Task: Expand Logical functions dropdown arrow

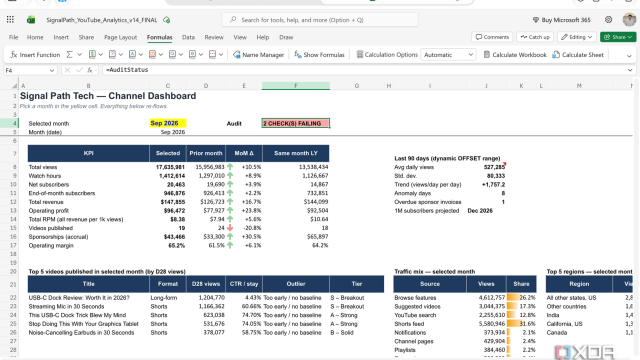Action: [x=120, y=55]
